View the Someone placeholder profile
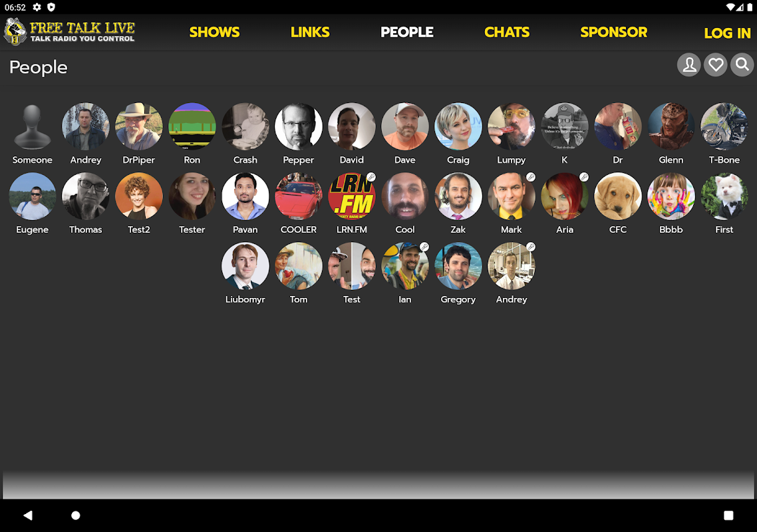 pyautogui.click(x=33, y=126)
